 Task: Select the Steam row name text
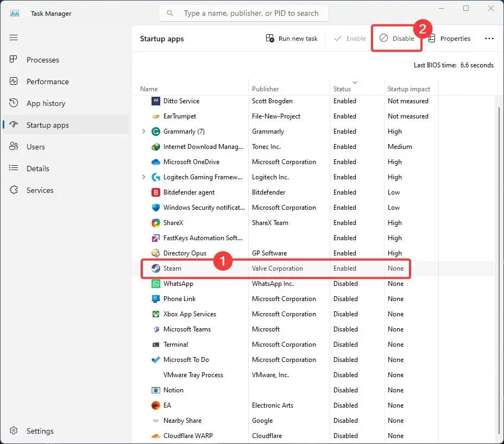(x=172, y=268)
